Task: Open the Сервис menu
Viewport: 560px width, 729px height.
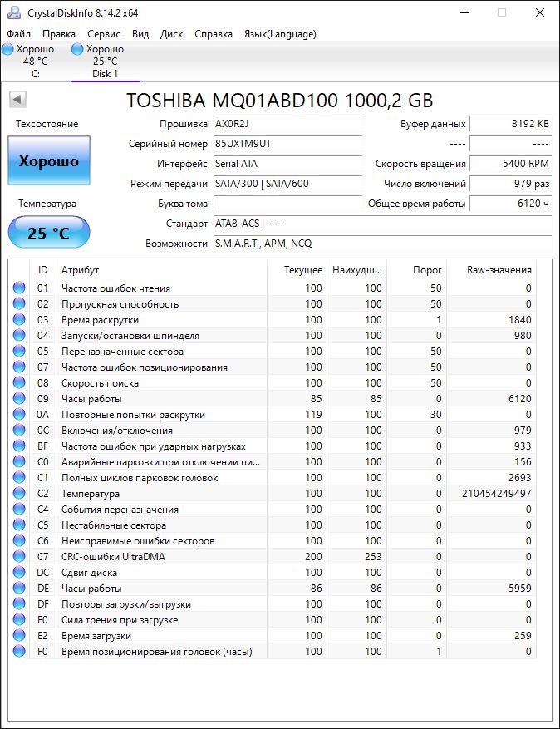Action: pyautogui.click(x=103, y=34)
